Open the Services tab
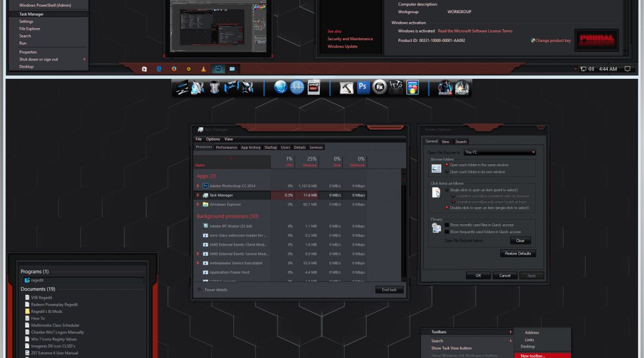The height and width of the screenshot is (358, 644). [x=316, y=147]
